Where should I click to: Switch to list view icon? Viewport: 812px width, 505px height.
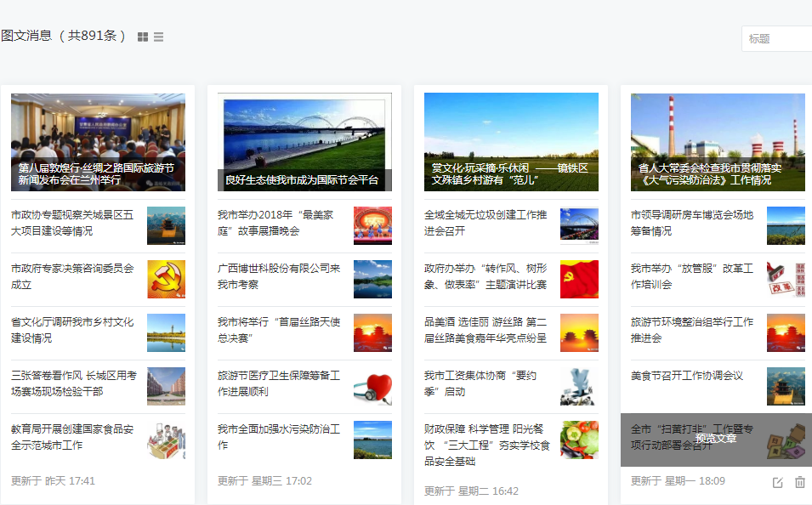(158, 37)
